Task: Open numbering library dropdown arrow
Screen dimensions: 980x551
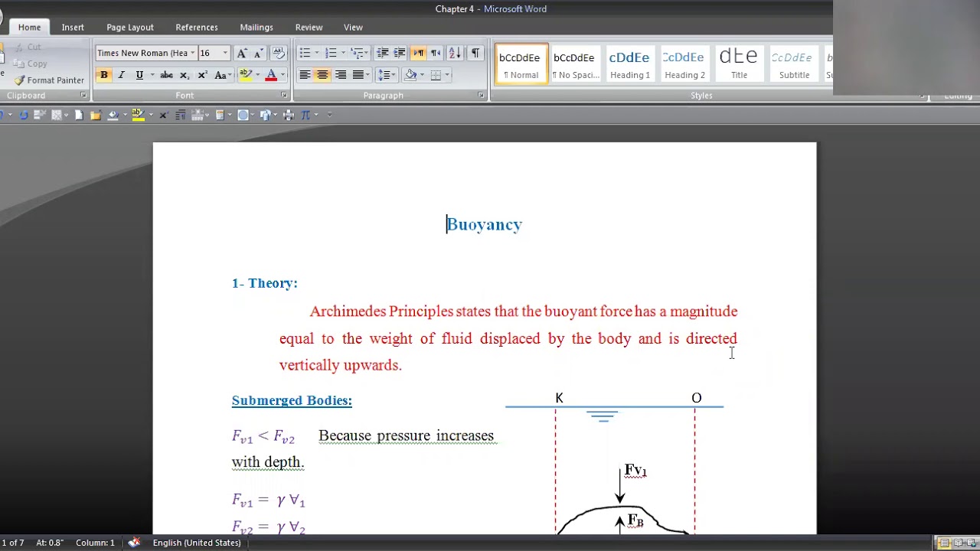Action: pos(343,53)
